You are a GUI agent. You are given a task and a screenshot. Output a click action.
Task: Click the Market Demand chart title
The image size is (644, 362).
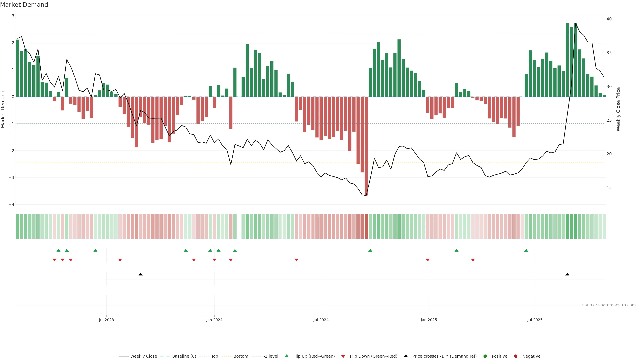24,5
